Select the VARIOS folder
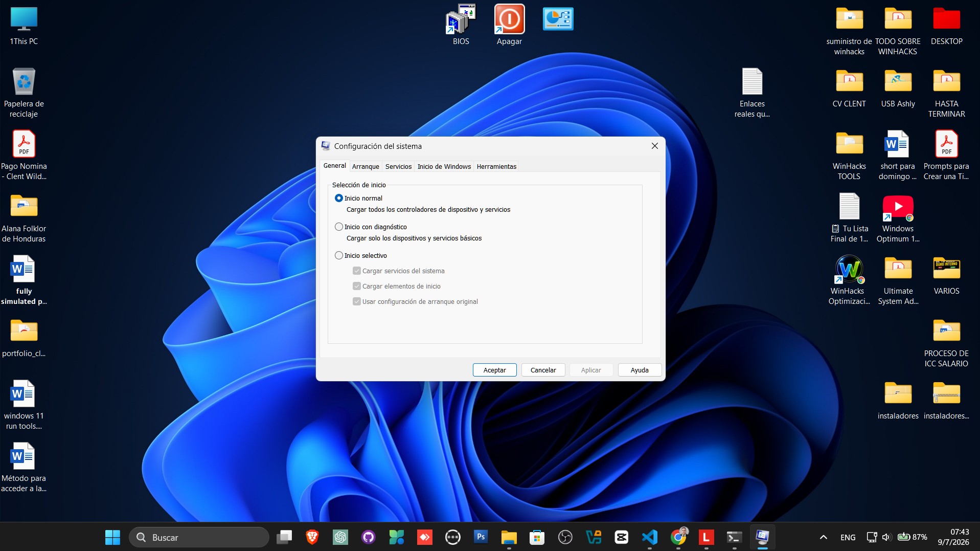 946,275
